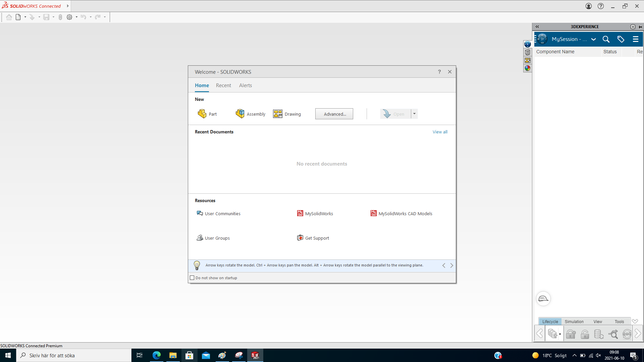644x362 pixels.
Task: Click the tag icon in MySession bar
Action: coord(621,39)
